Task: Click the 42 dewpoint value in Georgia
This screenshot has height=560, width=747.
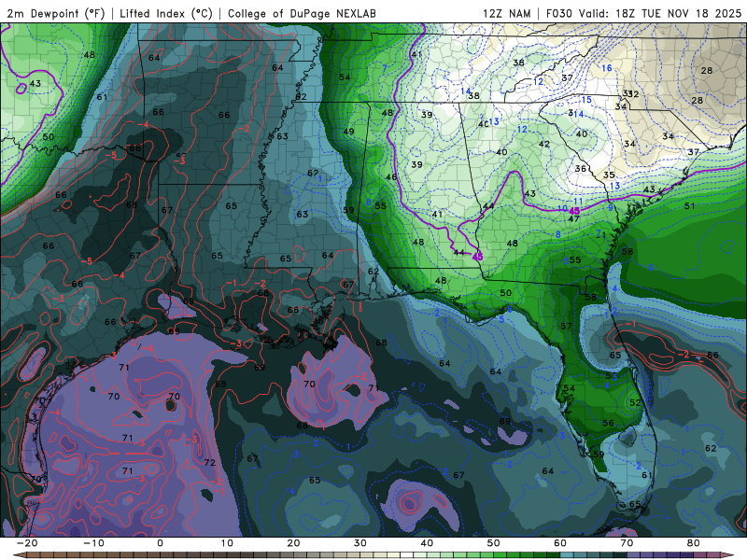Action: point(544,144)
